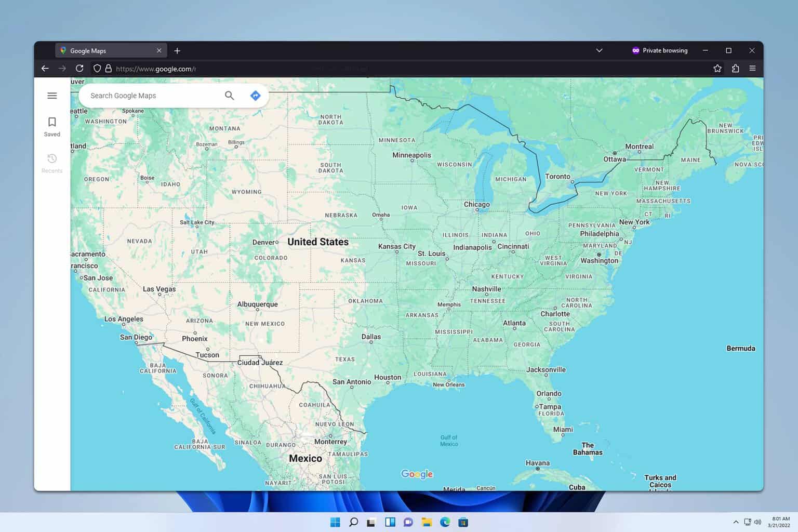Open File Explorer from the taskbar
Viewport: 798px width, 532px height.
427,522
